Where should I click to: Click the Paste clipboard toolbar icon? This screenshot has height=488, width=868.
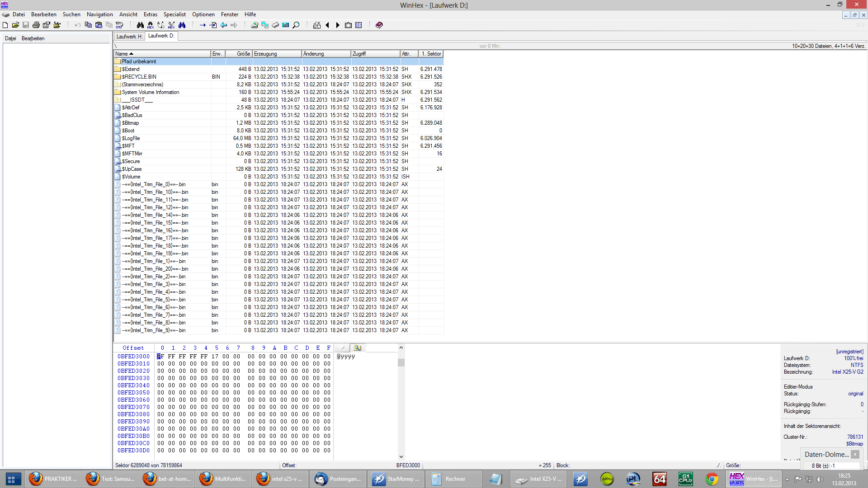click(x=99, y=25)
